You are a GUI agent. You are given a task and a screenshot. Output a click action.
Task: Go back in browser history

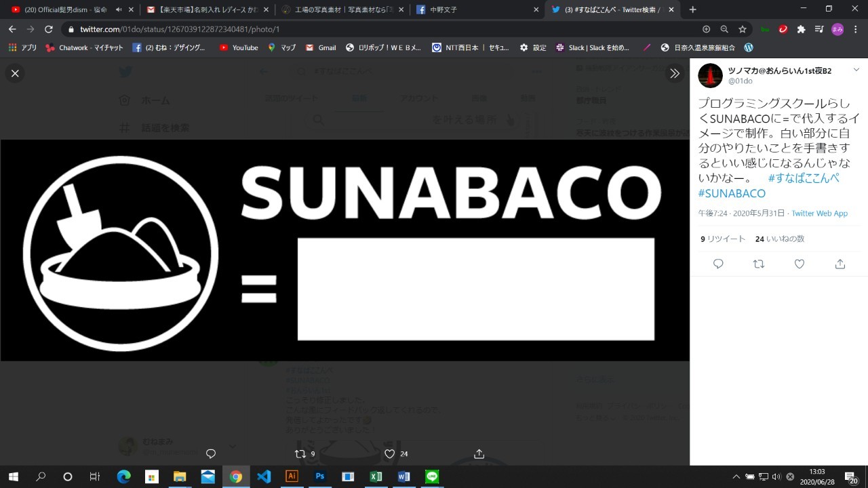click(12, 29)
